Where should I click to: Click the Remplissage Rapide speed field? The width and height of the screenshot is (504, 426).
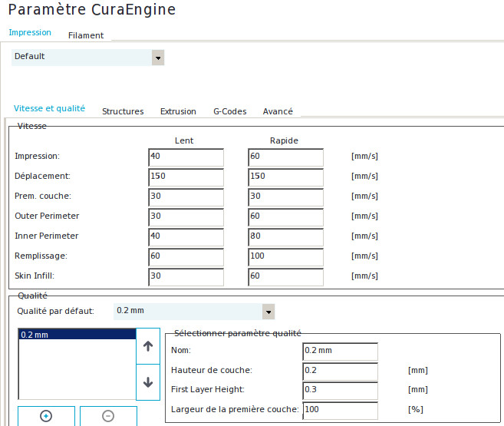click(x=285, y=257)
